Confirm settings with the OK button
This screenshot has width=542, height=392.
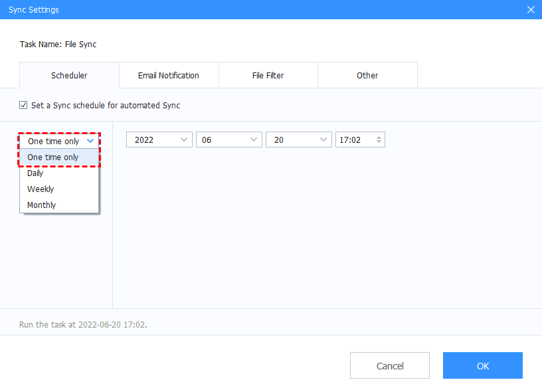click(x=482, y=365)
